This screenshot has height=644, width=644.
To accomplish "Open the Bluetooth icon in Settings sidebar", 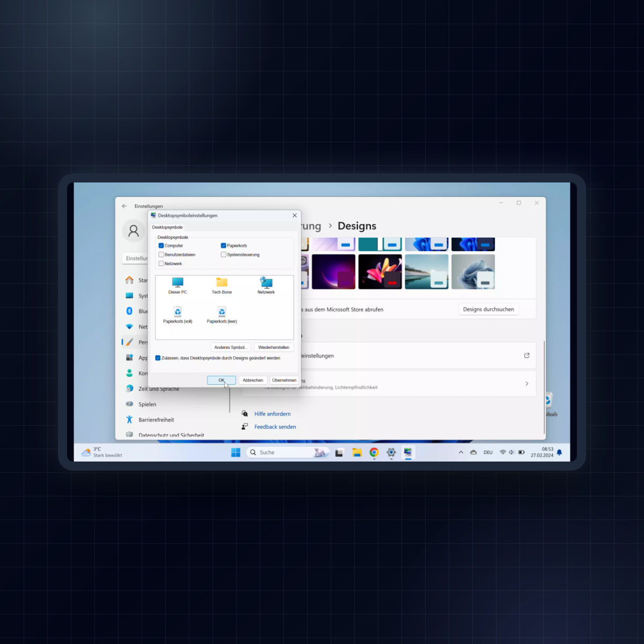I will 129,311.
